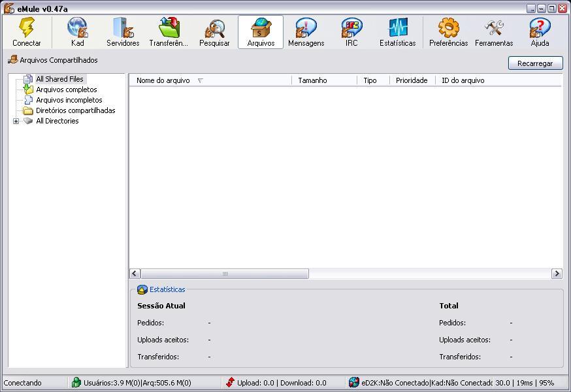The image size is (571, 392).
Task: Select Diretórios compartilhadas tree item
Action: (76, 110)
